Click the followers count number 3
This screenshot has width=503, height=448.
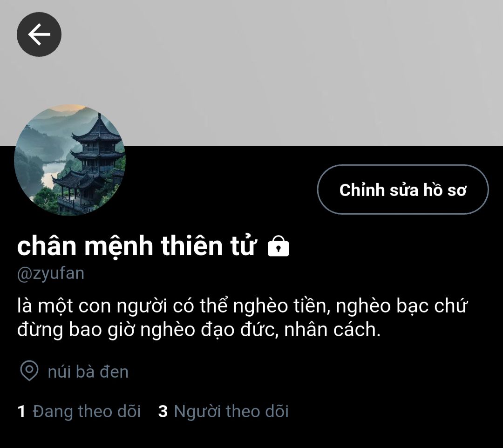163,412
